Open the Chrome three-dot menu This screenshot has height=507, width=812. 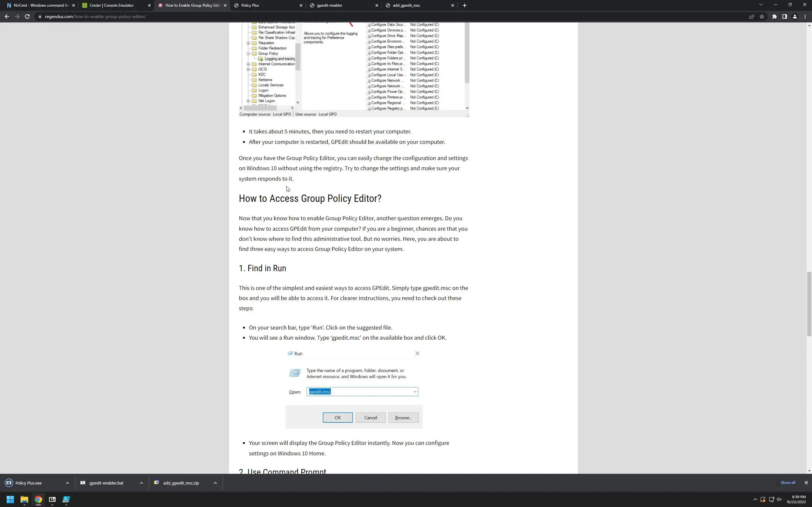805,16
